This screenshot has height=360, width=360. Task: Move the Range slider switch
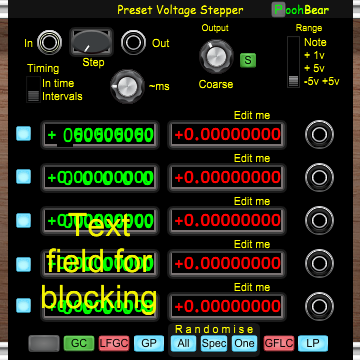coord(294,62)
